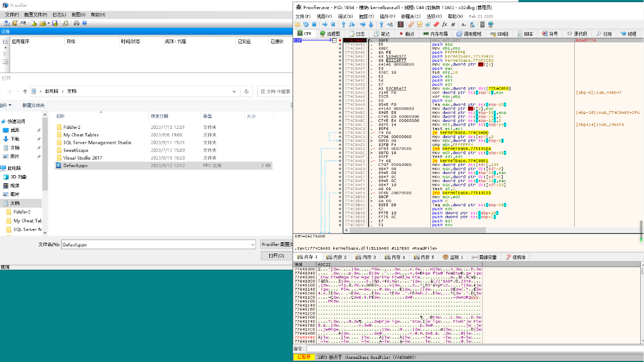Click the # hash icon in debugger toolbar

(x=453, y=24)
